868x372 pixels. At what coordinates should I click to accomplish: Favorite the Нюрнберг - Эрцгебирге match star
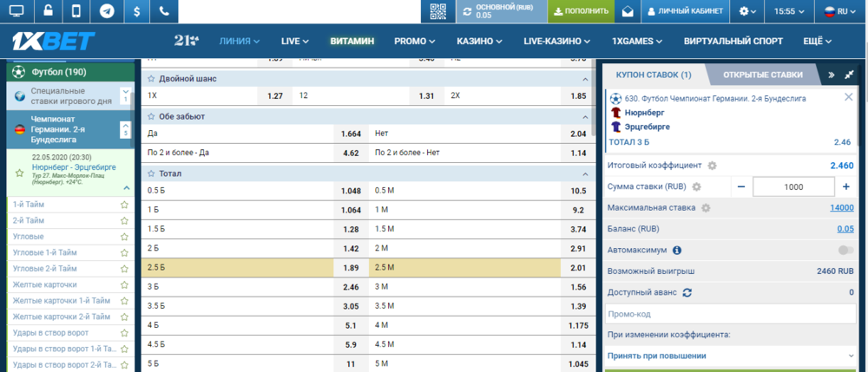[x=19, y=173]
